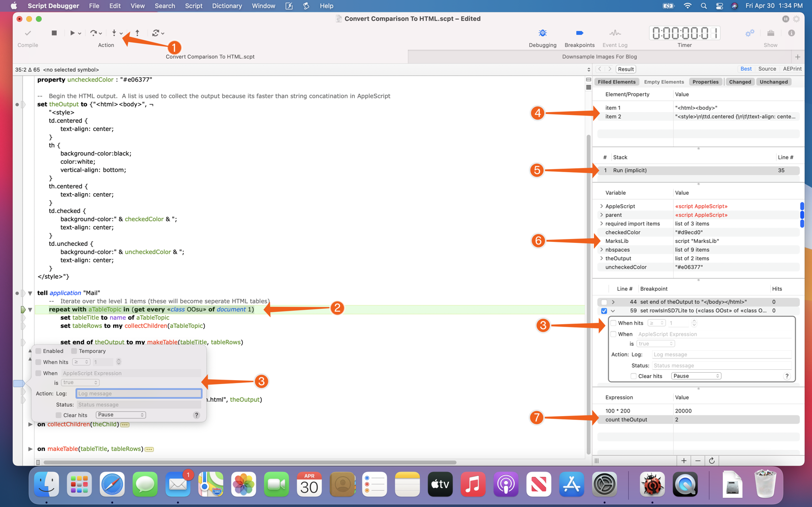
Task: Enable breakpoint on line 44
Action: point(604,302)
